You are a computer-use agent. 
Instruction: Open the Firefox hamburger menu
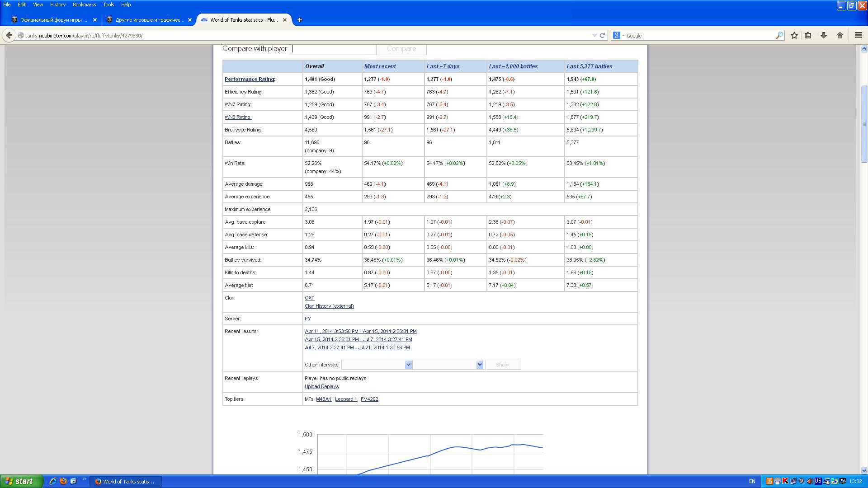(858, 35)
